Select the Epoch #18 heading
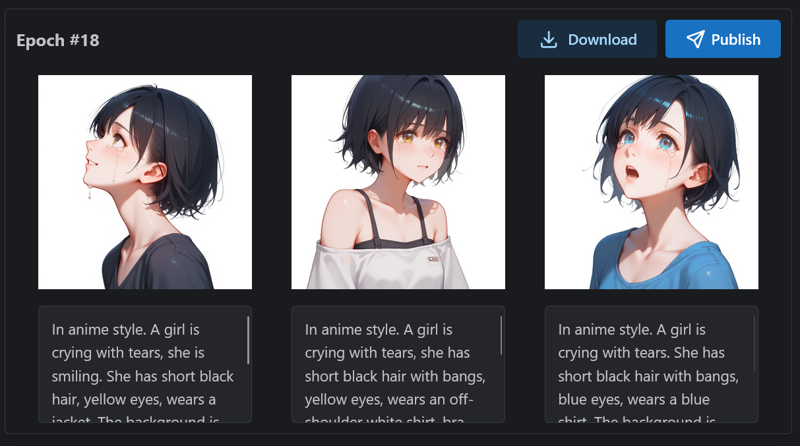Image resolution: width=800 pixels, height=446 pixels. [58, 40]
